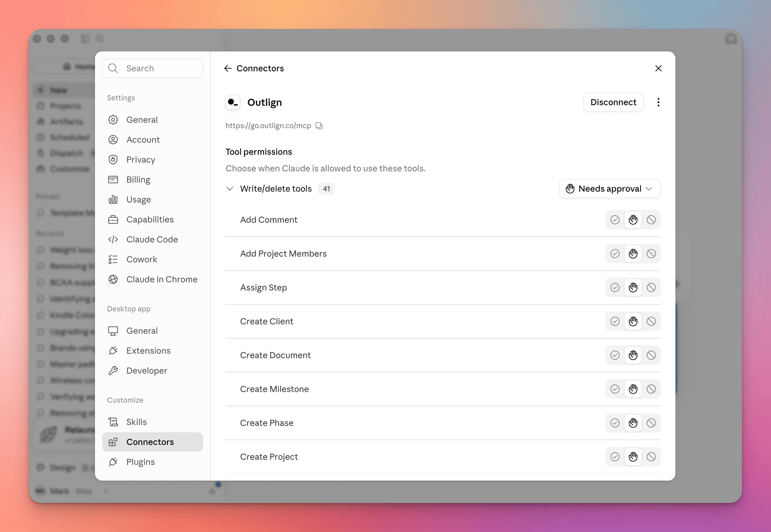This screenshot has height=532, width=771.
Task: Select Connectors in the sidebar
Action: tap(153, 442)
